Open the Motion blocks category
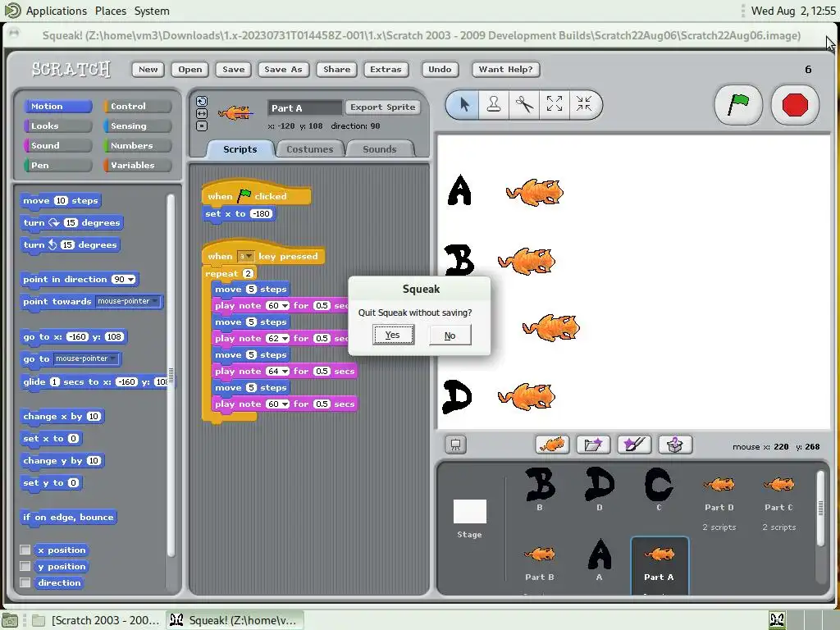 point(57,106)
